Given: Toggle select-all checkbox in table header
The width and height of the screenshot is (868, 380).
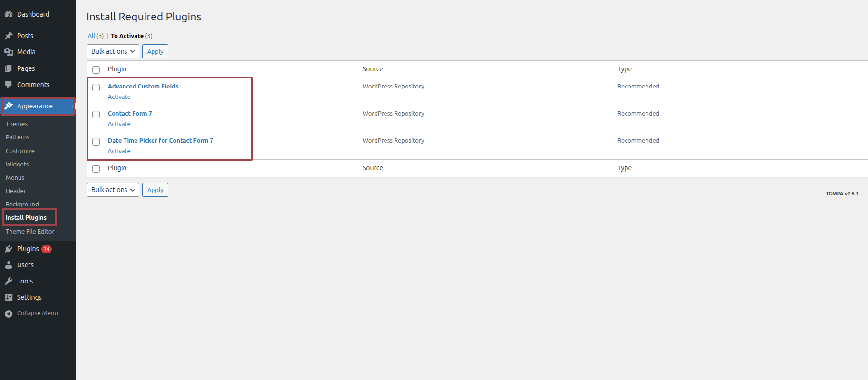Looking at the screenshot, I should coord(96,70).
